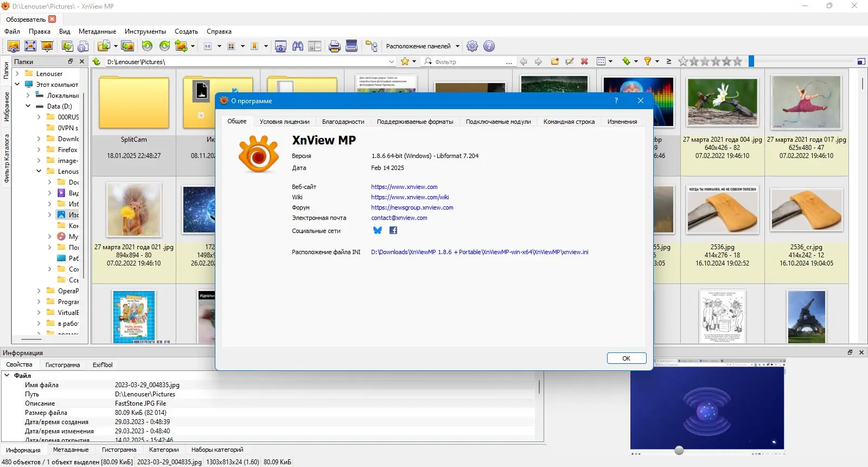Open the xnview.ini file location link
Viewport: 868px width, 467px height.
coord(480,252)
